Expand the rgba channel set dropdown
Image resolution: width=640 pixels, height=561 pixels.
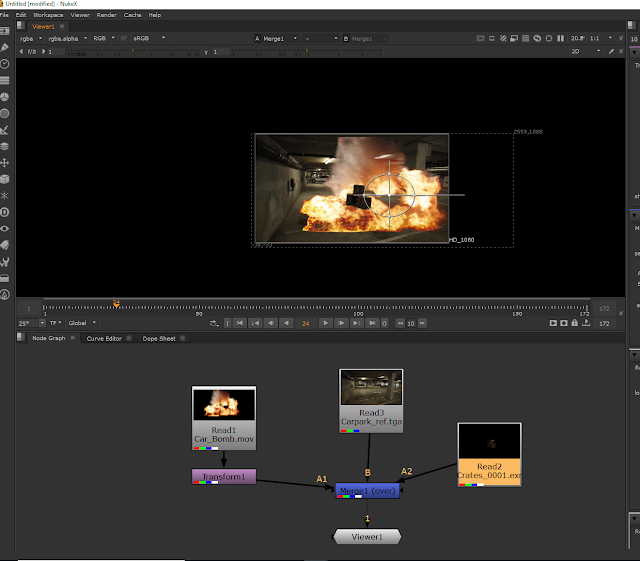pos(30,38)
